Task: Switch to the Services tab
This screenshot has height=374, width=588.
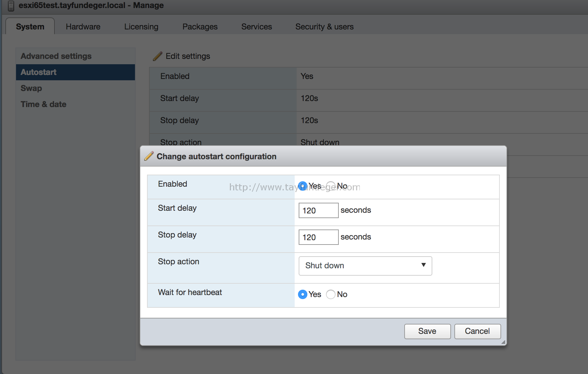Action: tap(257, 26)
